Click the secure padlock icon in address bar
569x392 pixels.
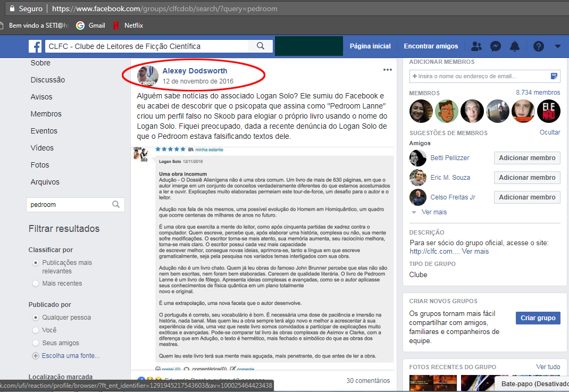pos(13,9)
